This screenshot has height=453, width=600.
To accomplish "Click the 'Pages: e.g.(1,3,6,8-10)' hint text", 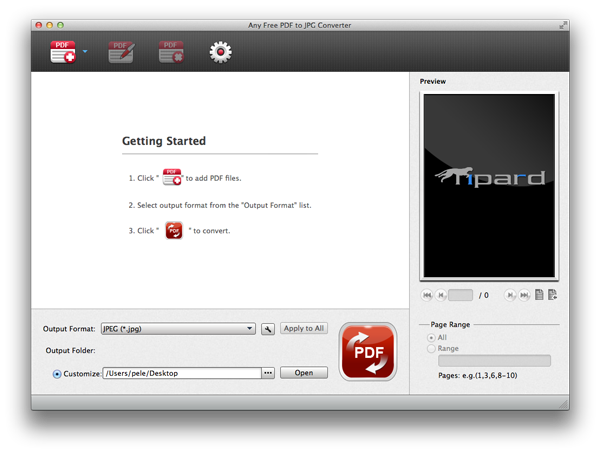I will pyautogui.click(x=478, y=376).
